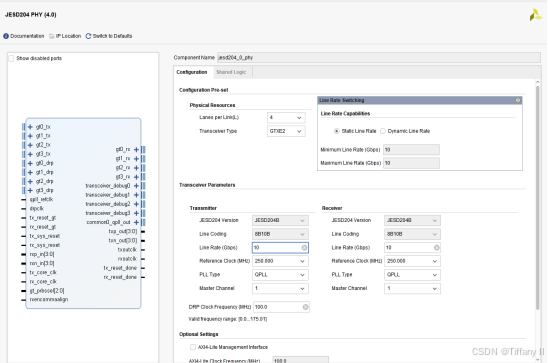Expand the gt1_tx port plus icon
The height and width of the screenshot is (363, 548).
(x=30, y=136)
